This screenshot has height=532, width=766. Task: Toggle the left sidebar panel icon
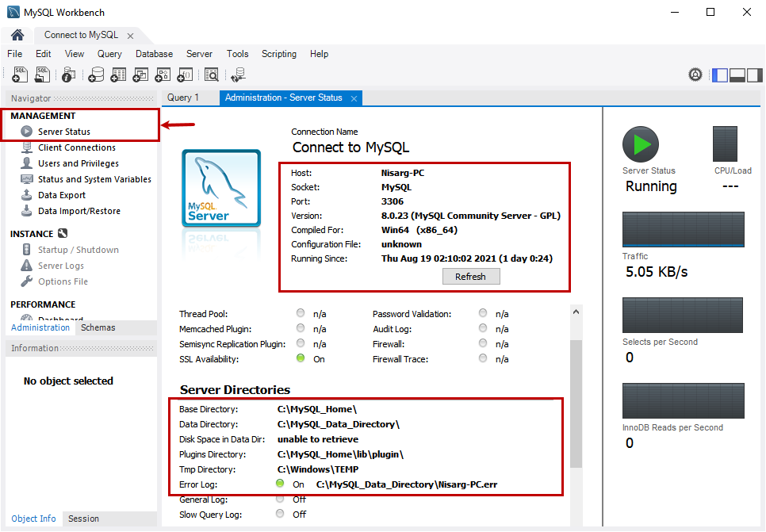[719, 75]
